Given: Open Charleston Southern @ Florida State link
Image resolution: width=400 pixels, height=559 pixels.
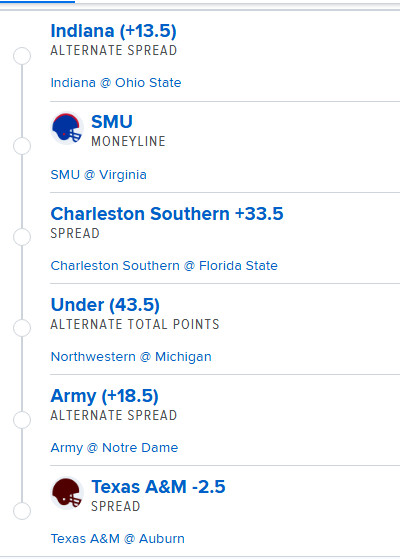Looking at the screenshot, I should point(164,266).
